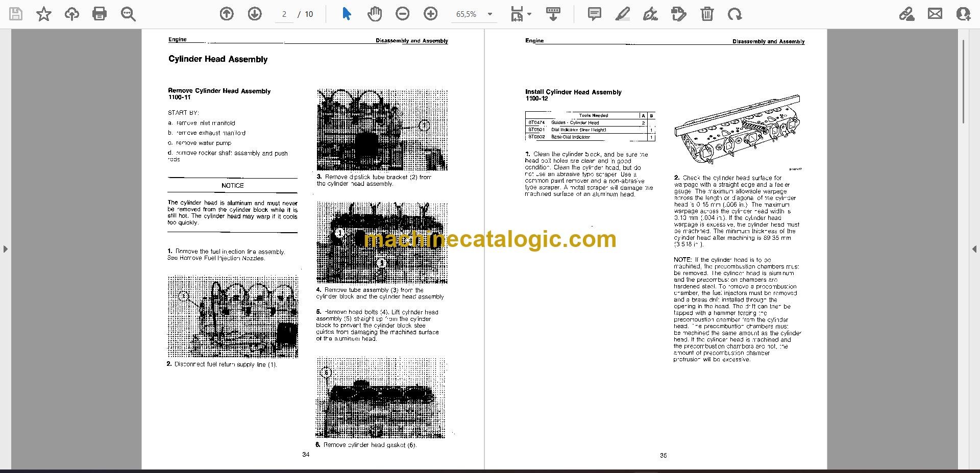Click the tube assembly removal photo
This screenshot has width=980, height=473.
(x=382, y=242)
